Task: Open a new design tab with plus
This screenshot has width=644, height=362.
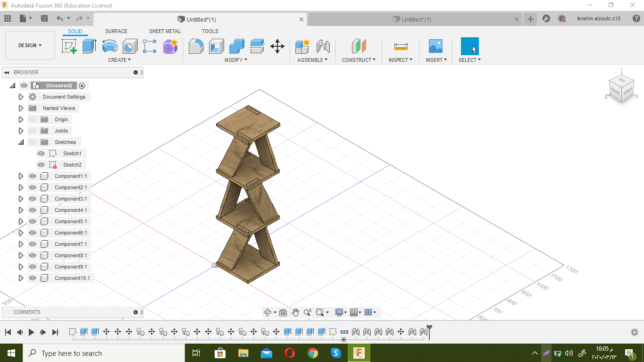Action: pyautogui.click(x=531, y=19)
